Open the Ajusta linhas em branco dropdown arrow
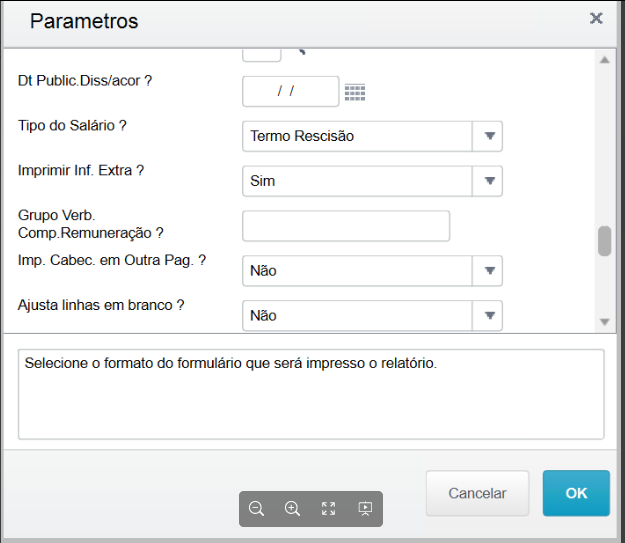This screenshot has width=625, height=543. click(489, 316)
